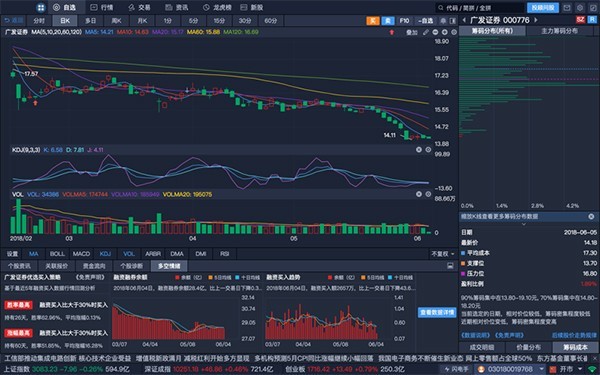Screen dimensions: 600x375
Task: Toggle MACD indicator
Action: [81, 254]
